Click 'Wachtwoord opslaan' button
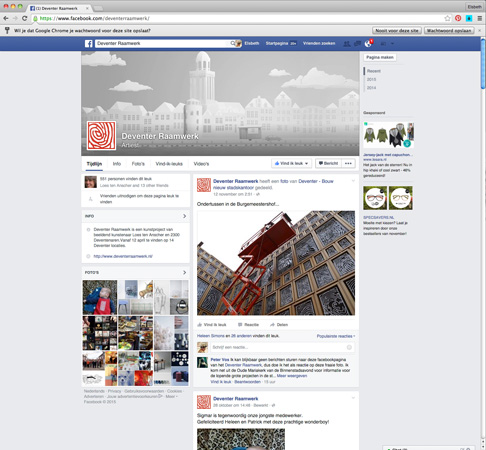The height and width of the screenshot is (450, 486). tap(449, 31)
